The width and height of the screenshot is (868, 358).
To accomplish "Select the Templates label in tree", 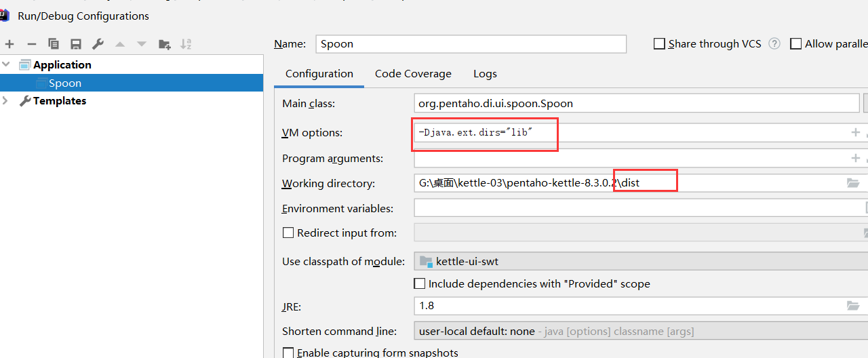I will [60, 100].
